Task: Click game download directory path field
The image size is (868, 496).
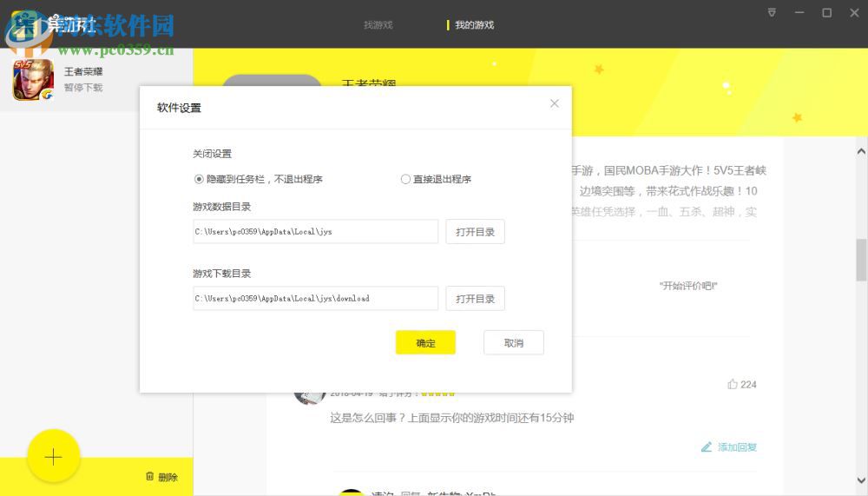Action: (316, 298)
